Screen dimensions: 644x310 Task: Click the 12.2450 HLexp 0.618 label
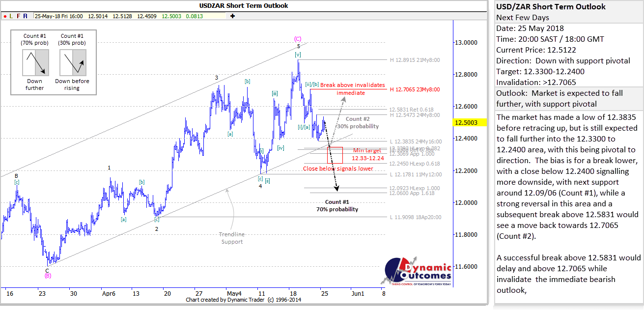415,164
